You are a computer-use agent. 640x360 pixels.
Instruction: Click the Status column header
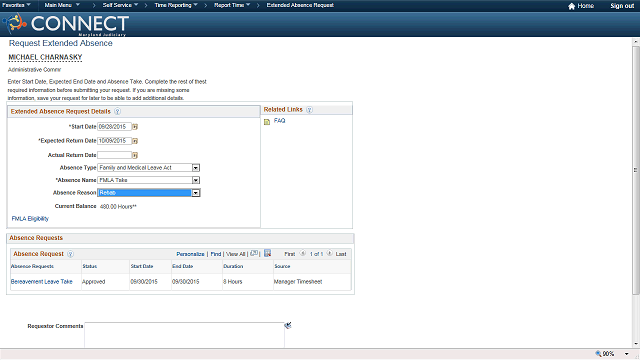[x=90, y=266]
